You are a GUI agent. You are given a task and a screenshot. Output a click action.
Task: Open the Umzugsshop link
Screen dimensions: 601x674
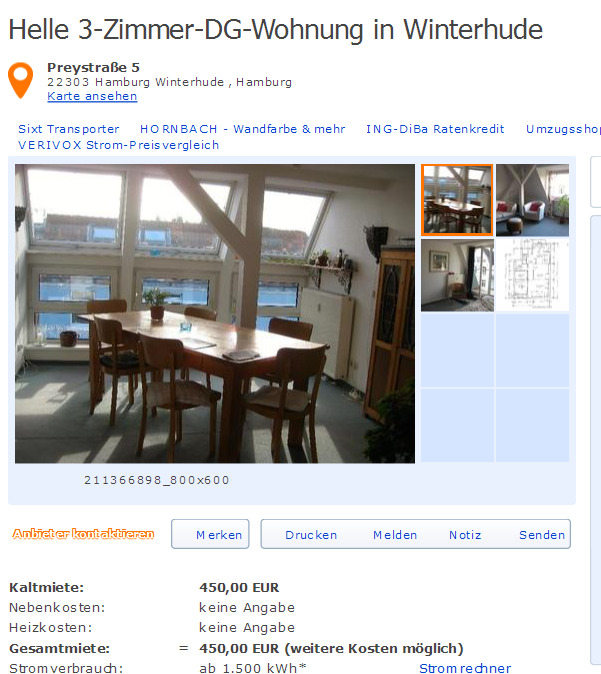point(563,129)
